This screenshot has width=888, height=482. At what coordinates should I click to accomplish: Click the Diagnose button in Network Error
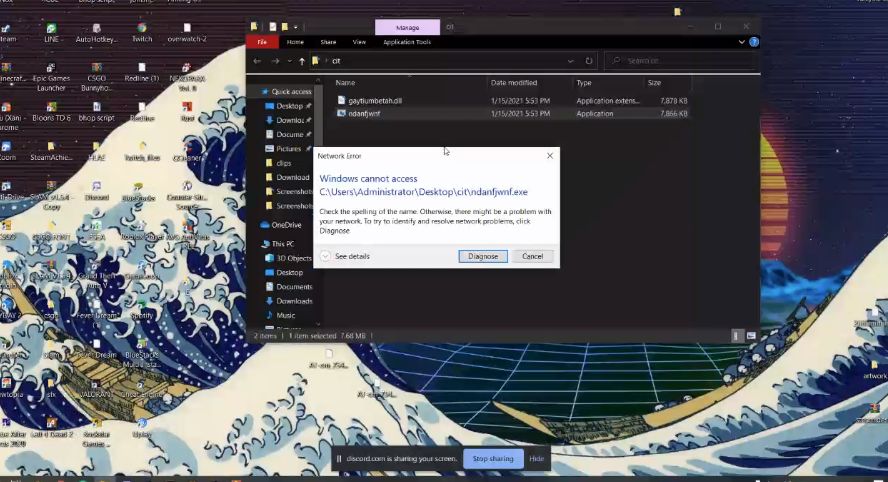click(x=483, y=256)
